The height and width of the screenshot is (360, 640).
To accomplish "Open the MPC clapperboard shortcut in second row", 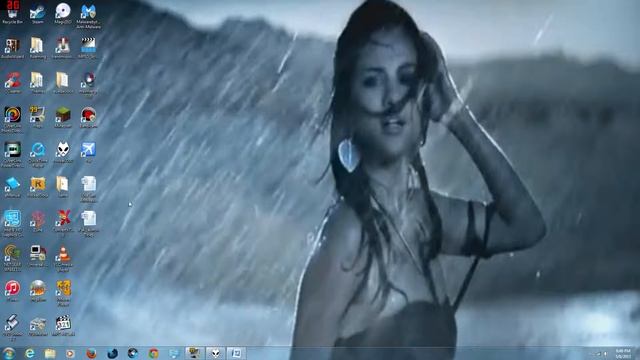I will coord(88,47).
